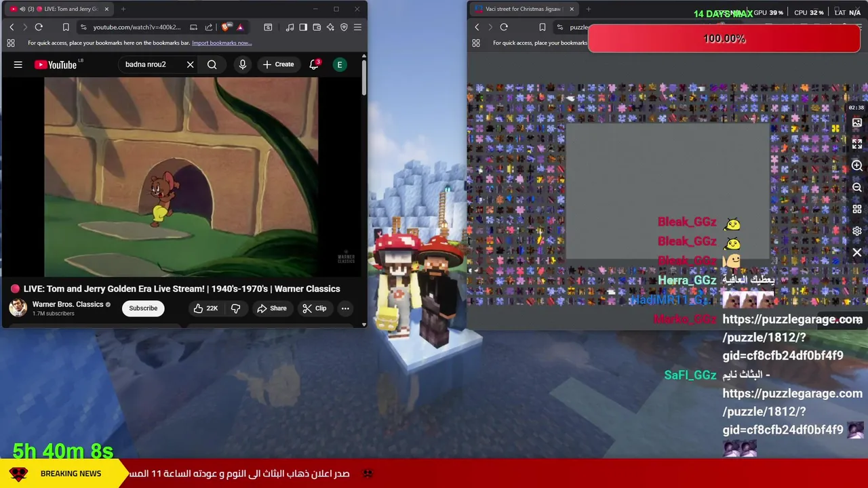Go back in the puzzle browser window
Image resolution: width=868 pixels, height=488 pixels.
click(477, 27)
